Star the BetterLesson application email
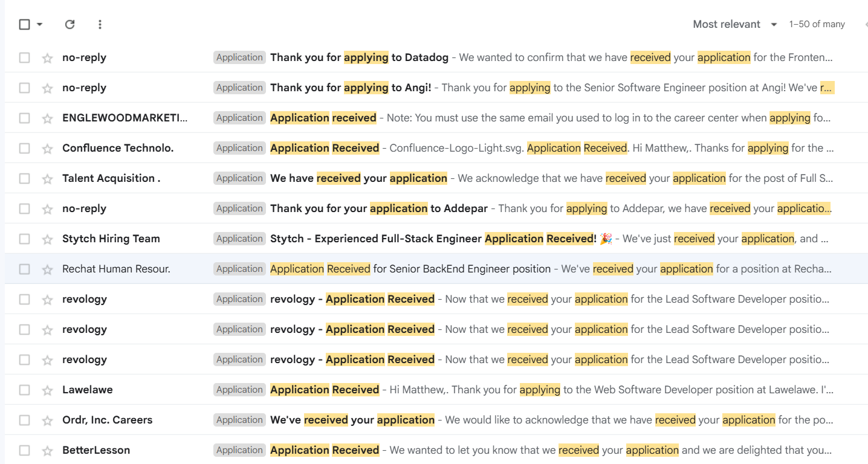 point(47,449)
